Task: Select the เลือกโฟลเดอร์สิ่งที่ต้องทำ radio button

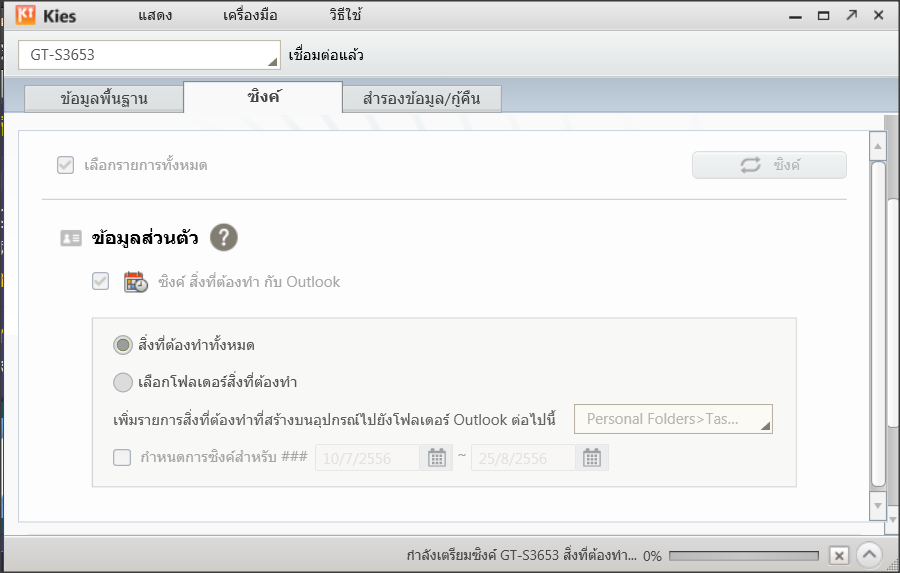Action: (122, 382)
